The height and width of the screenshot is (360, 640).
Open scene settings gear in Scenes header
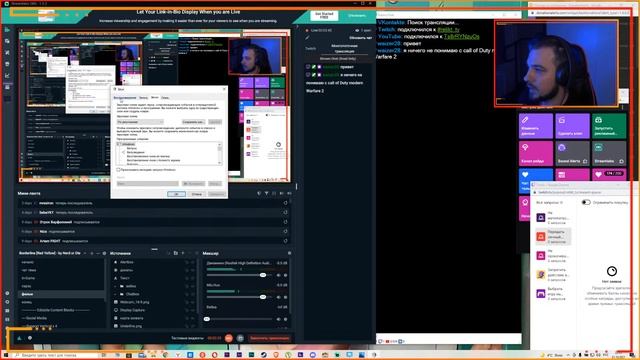[x=104, y=253]
